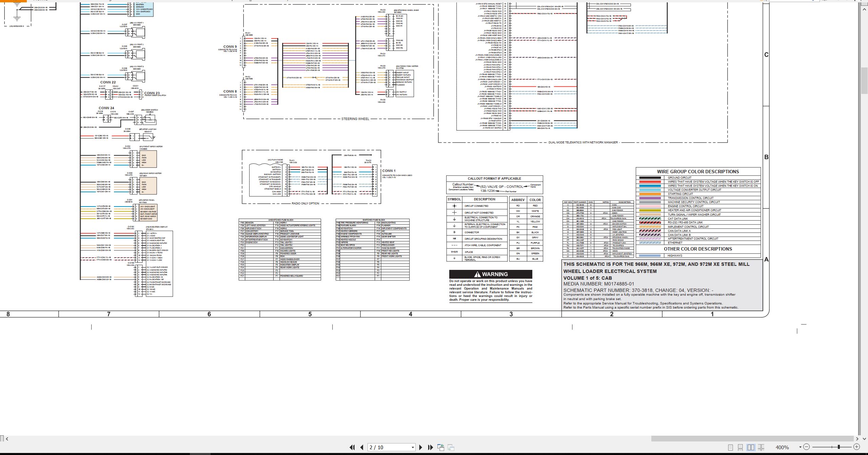Click the horizontal scrollbar thumb
This screenshot has height=455, width=868.
(752, 439)
